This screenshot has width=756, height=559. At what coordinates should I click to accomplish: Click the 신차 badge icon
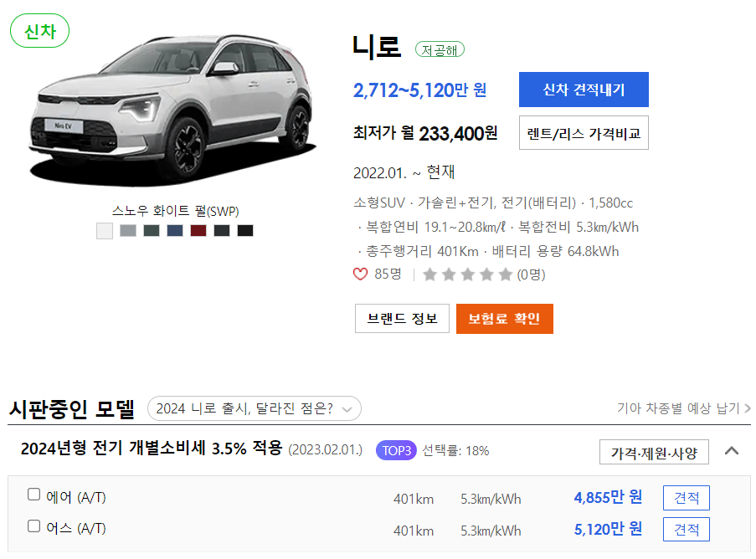(x=39, y=31)
